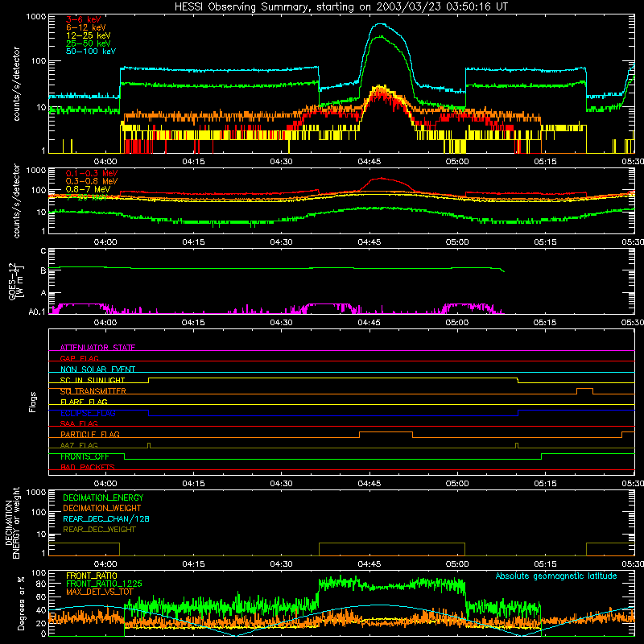The height and width of the screenshot is (644, 644).
Task: Select the DECIMATION_ENERGY legend label
Action: pyautogui.click(x=103, y=497)
